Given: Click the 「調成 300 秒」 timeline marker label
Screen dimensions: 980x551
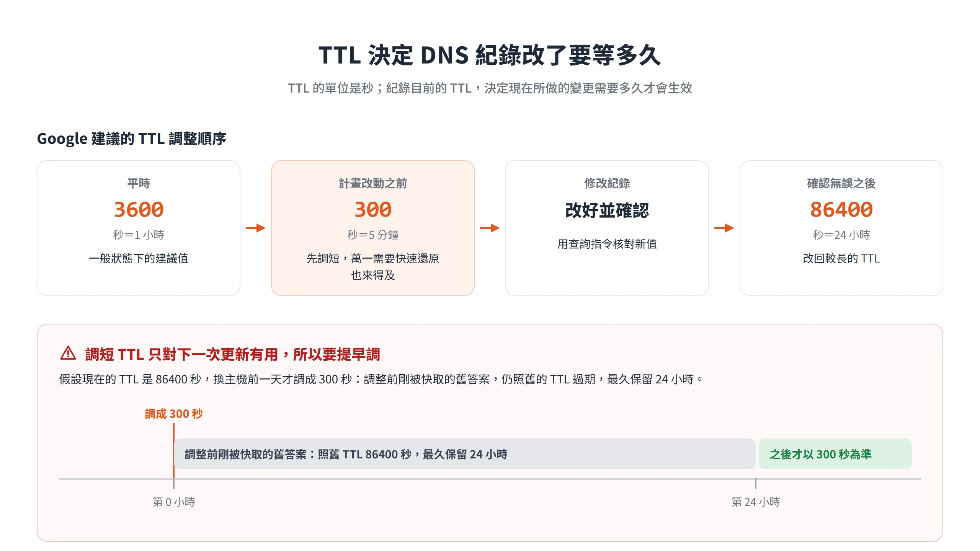Looking at the screenshot, I should point(174,414).
